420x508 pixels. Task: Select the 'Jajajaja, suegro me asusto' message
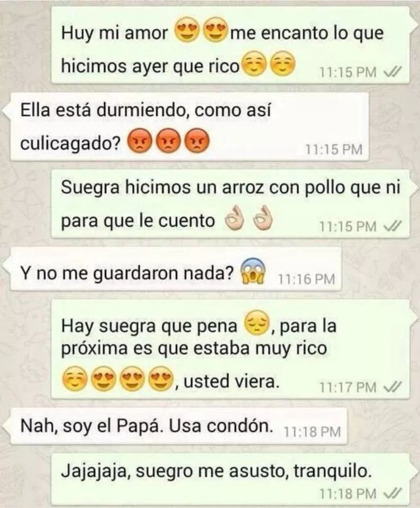(230, 479)
